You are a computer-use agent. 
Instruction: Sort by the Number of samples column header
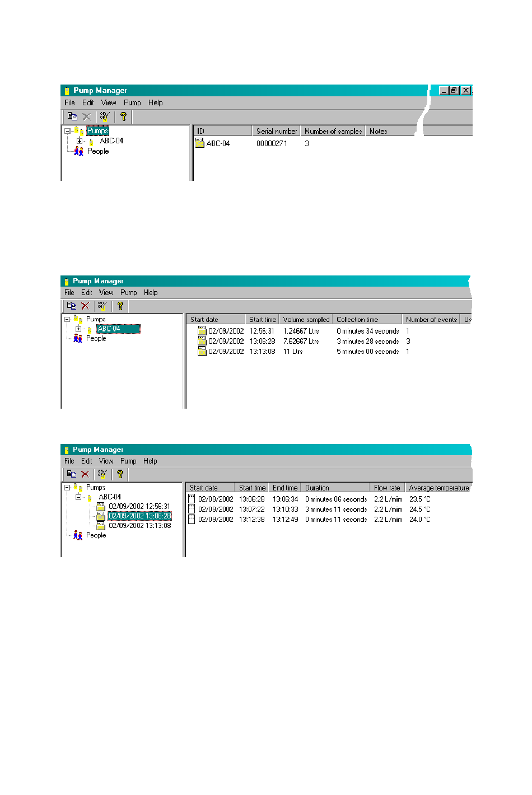point(333,131)
